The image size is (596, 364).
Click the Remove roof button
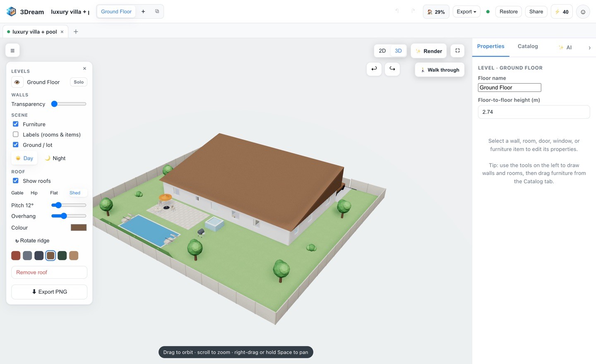point(49,272)
